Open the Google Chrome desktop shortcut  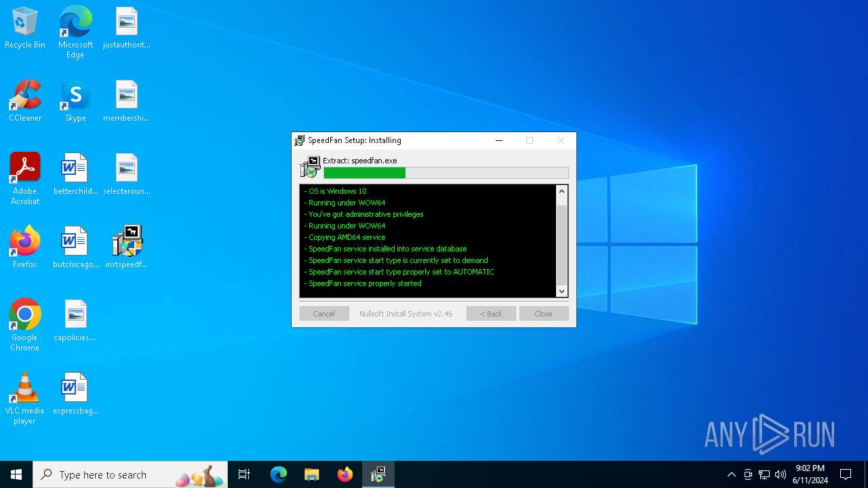[x=25, y=326]
